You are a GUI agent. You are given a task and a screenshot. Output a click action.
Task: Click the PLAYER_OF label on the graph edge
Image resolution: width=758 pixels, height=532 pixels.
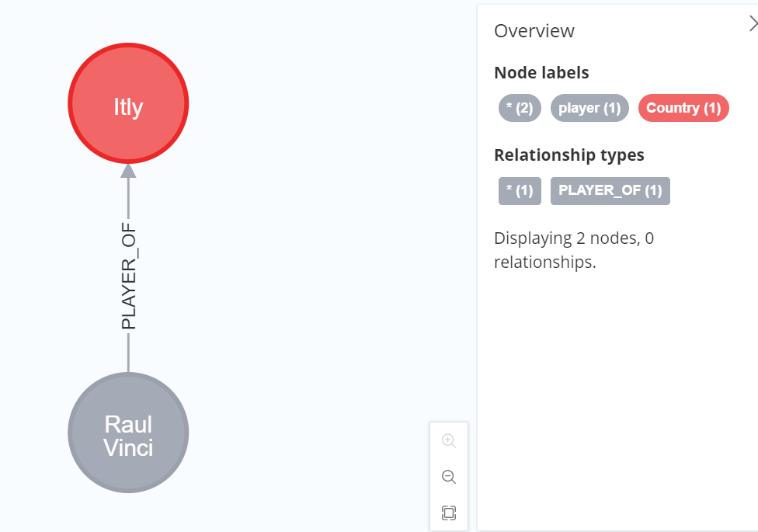(x=129, y=276)
